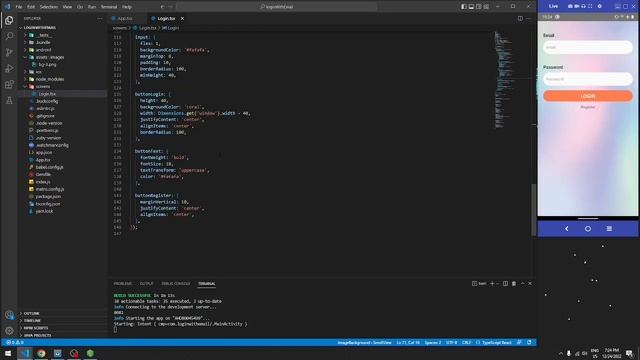Tap the emulator home circle button
This screenshot has width=640, height=360.
588,229
